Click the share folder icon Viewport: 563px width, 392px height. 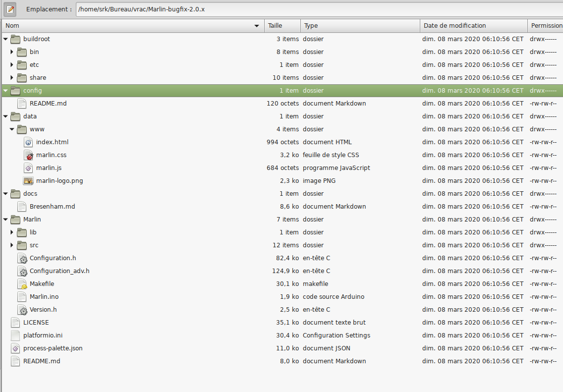click(22, 77)
